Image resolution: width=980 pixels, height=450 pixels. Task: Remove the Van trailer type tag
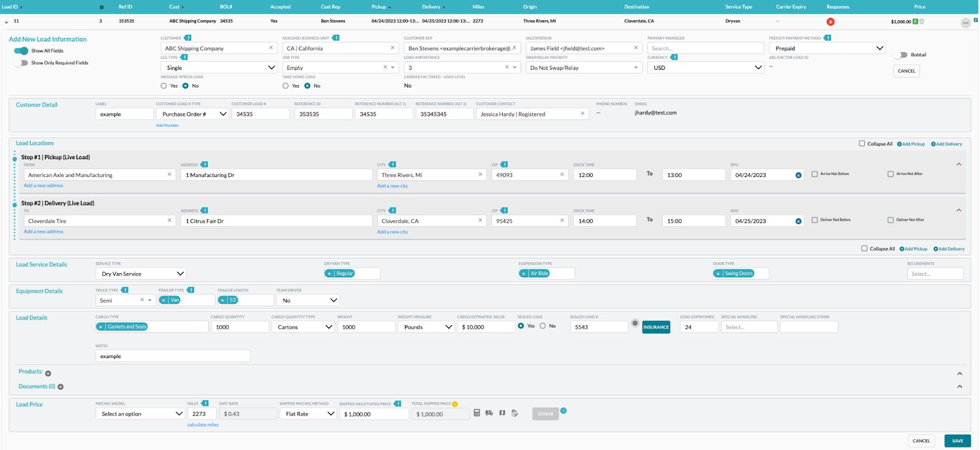tap(164, 300)
